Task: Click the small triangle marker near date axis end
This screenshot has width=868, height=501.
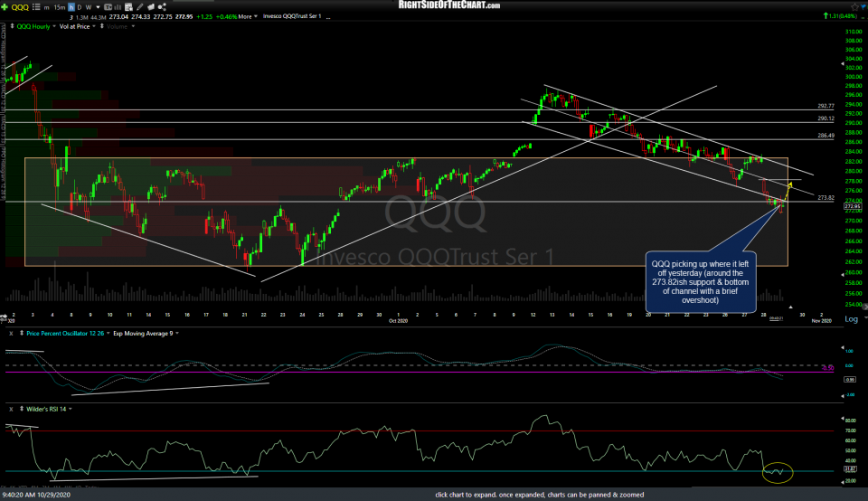Action: click(790, 307)
